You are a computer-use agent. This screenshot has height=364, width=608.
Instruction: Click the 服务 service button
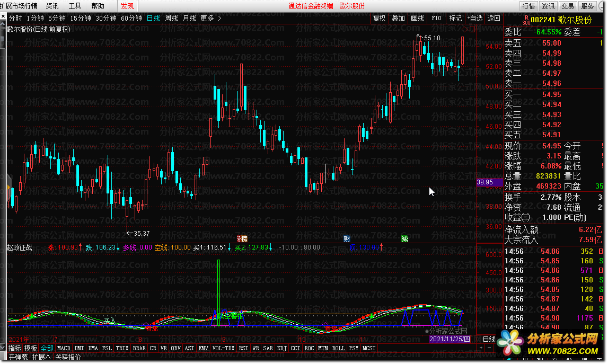pos(587,6)
